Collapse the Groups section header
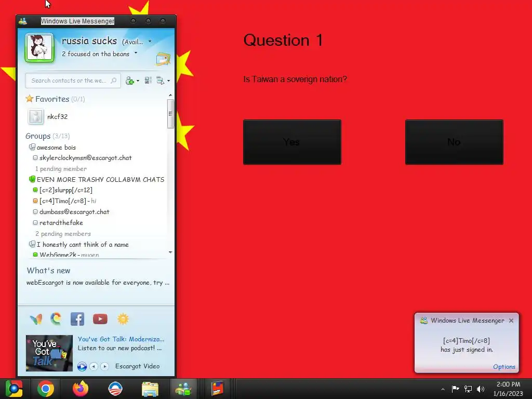 point(47,136)
